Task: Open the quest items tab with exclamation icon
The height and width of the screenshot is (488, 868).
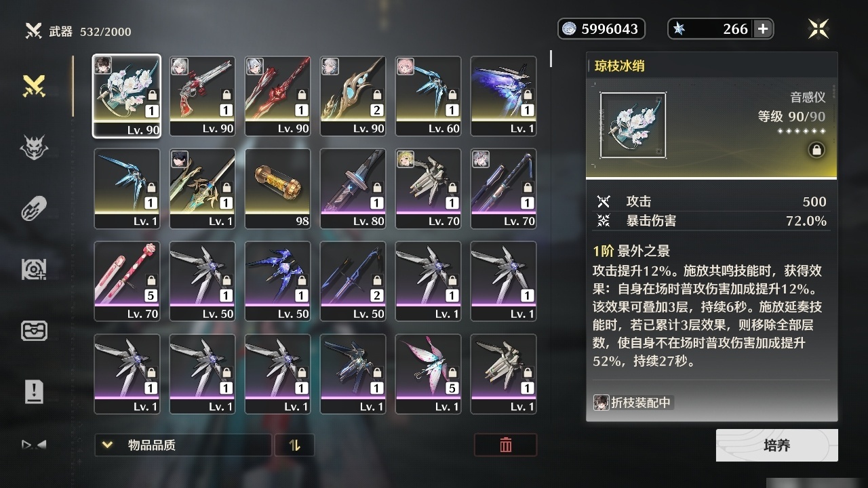Action: (x=34, y=391)
